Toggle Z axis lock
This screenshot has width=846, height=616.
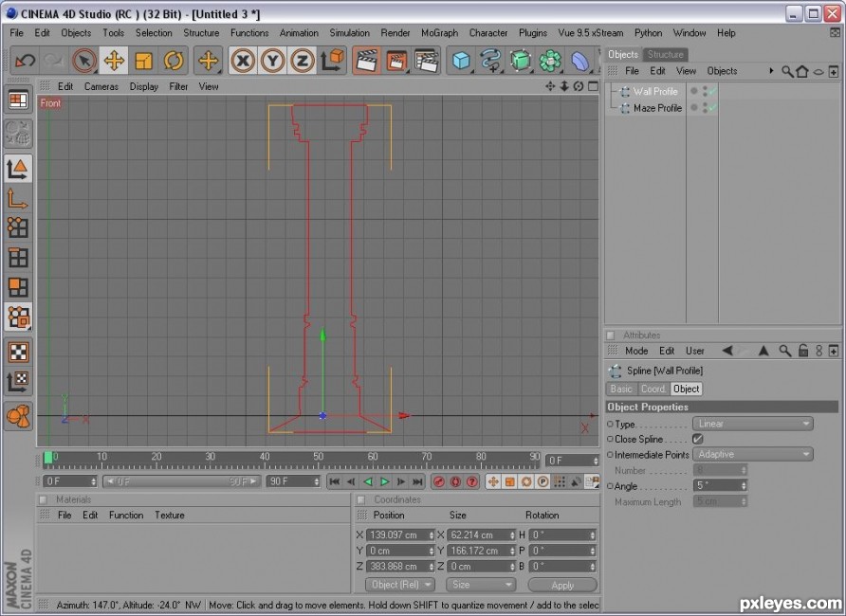pyautogui.click(x=303, y=61)
